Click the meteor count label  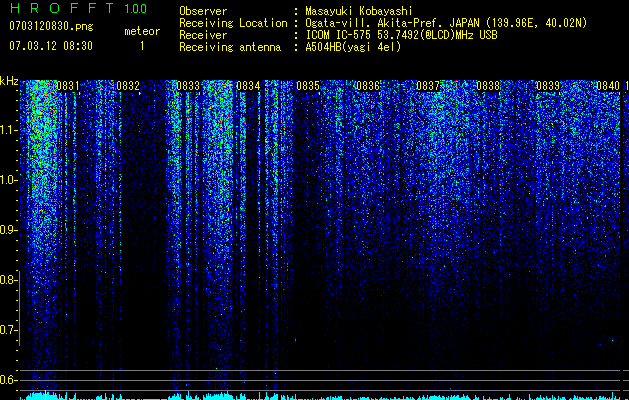[x=142, y=31]
